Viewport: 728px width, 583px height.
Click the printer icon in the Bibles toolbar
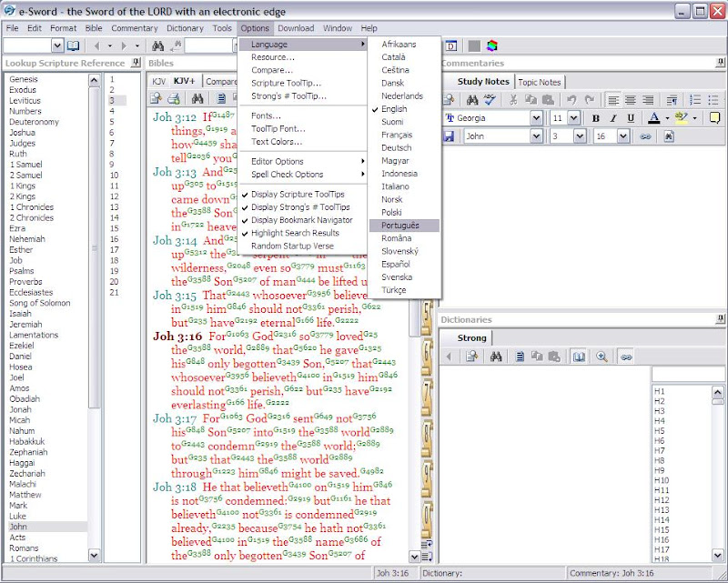(174, 98)
